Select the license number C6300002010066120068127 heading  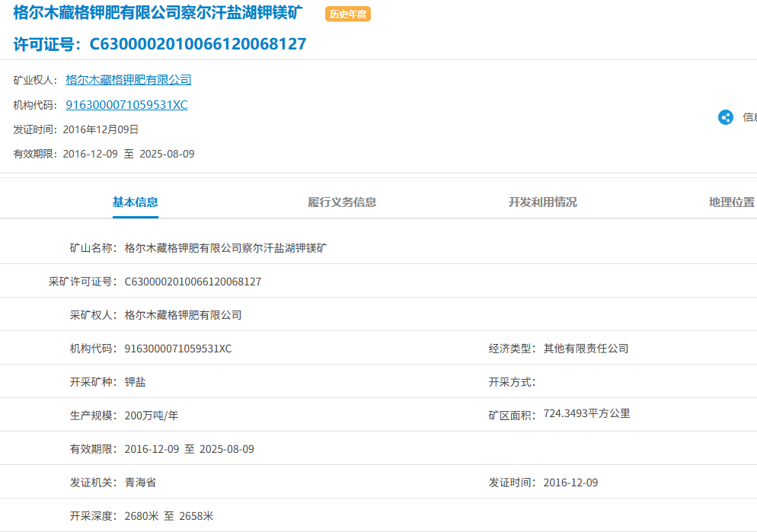[x=177, y=44]
